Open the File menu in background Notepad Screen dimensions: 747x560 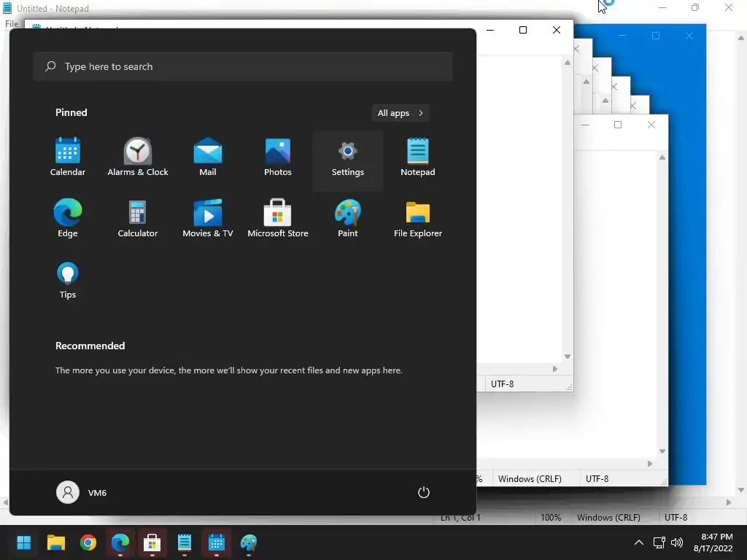pos(12,24)
